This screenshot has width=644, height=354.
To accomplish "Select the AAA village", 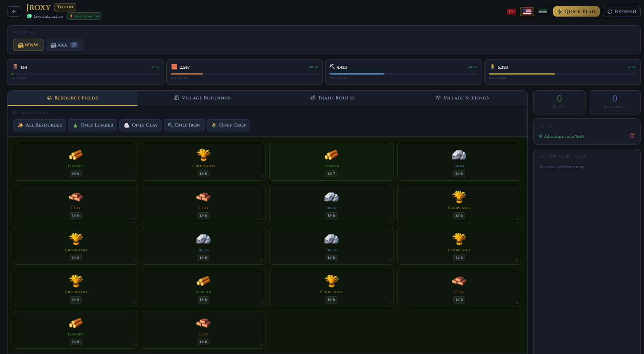I will [x=64, y=45].
